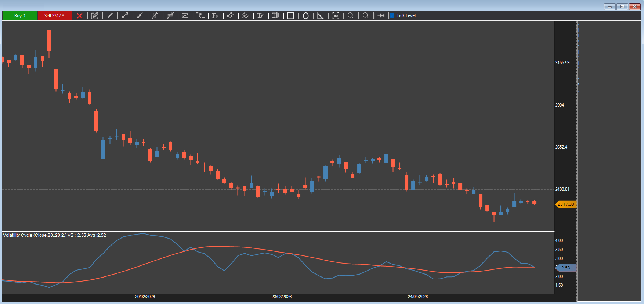644x304 pixels.
Task: Select the vertical lines cycle tool
Action: [155, 15]
